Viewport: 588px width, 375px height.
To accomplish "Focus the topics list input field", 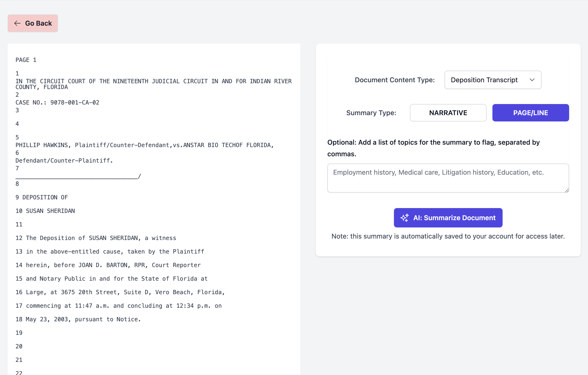I will tap(448, 178).
